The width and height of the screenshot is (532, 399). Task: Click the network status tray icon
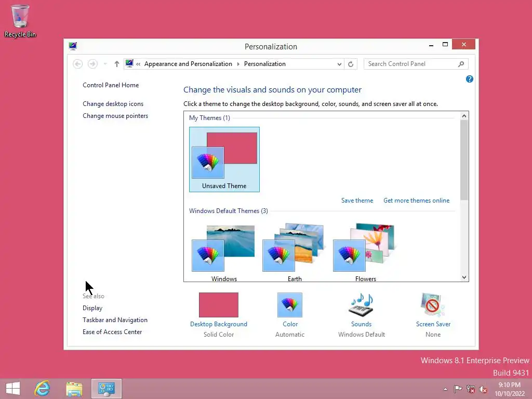(x=470, y=389)
